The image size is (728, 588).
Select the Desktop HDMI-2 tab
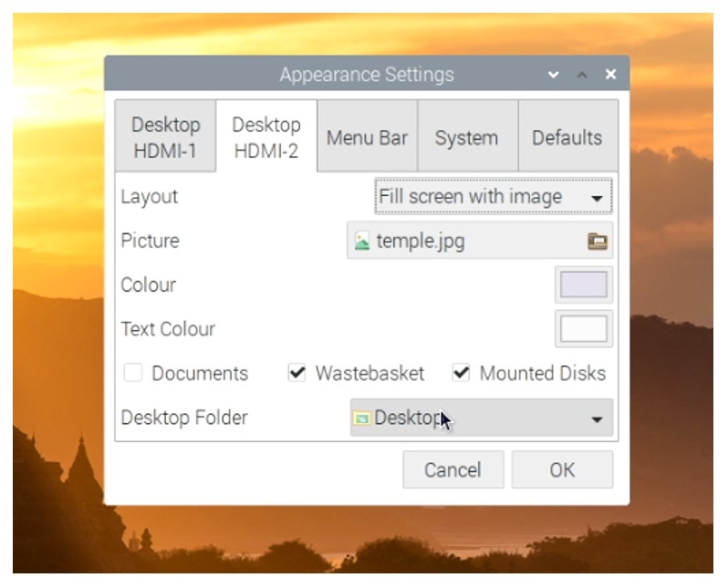coord(266,137)
